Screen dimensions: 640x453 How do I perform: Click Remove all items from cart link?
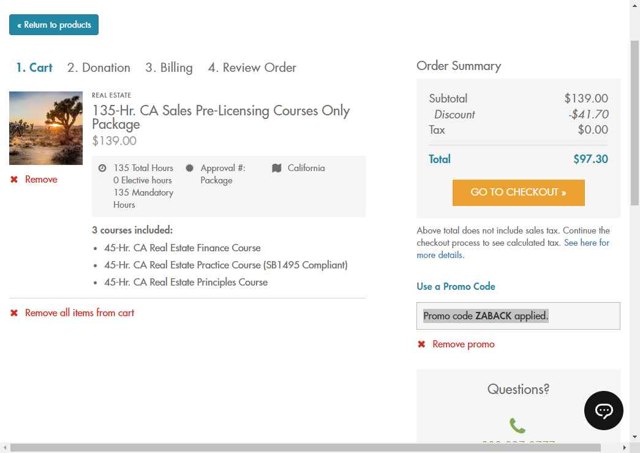coord(79,313)
